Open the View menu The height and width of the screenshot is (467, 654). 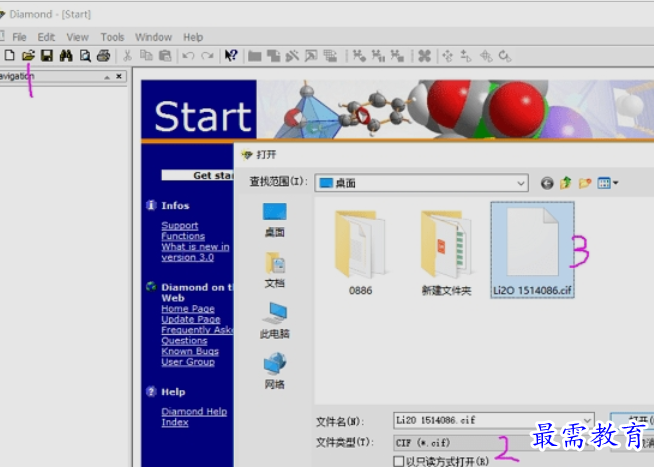(77, 37)
